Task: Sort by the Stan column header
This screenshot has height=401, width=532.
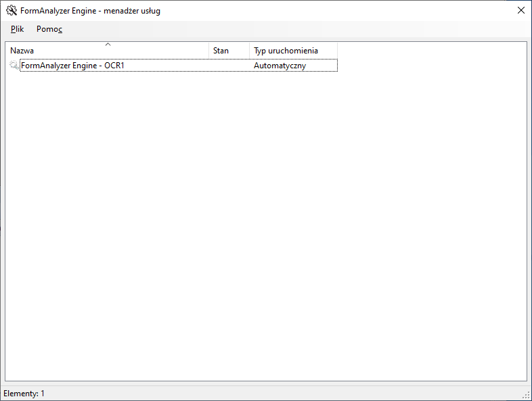Action: coord(229,51)
